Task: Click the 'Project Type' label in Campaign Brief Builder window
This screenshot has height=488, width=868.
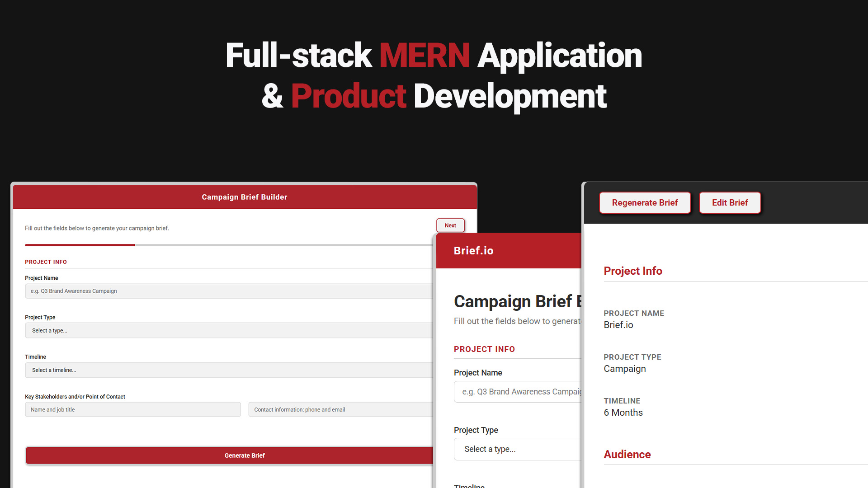Action: pos(40,317)
